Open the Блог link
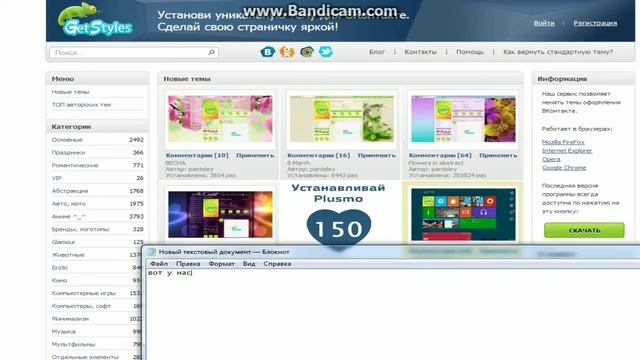640x360 pixels. tap(377, 52)
